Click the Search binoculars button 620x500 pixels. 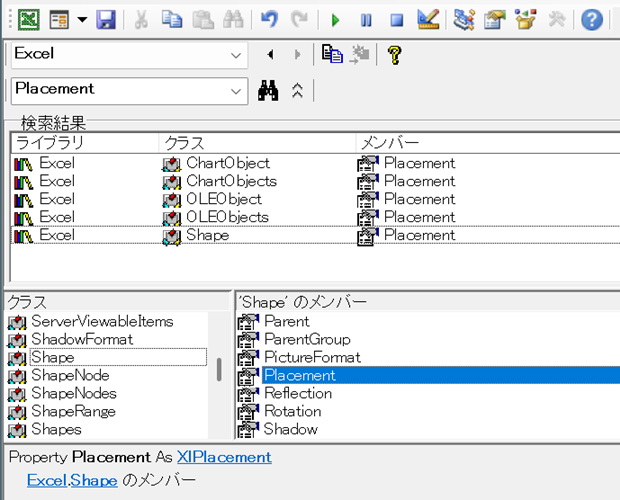268,91
